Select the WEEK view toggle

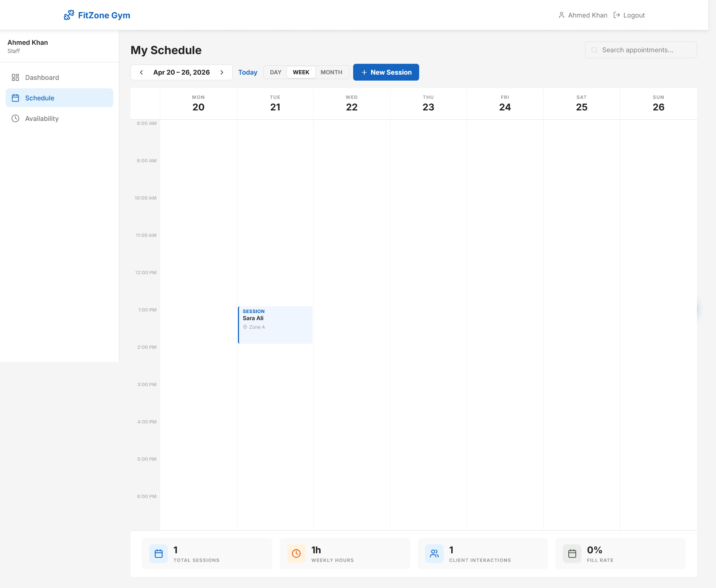(301, 72)
